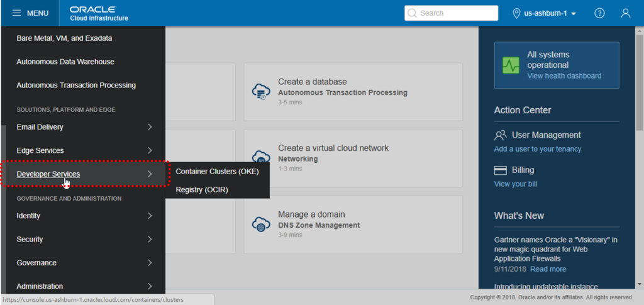The height and width of the screenshot is (305, 644).
Task: Click the User Management people icon
Action: pyautogui.click(x=500, y=135)
